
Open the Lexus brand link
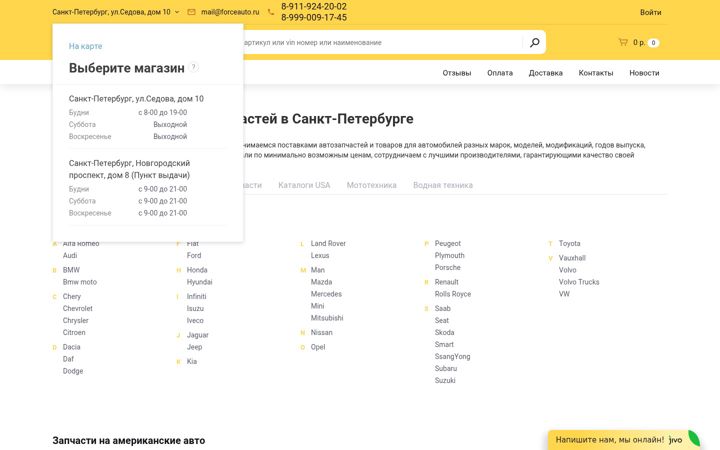(320, 255)
